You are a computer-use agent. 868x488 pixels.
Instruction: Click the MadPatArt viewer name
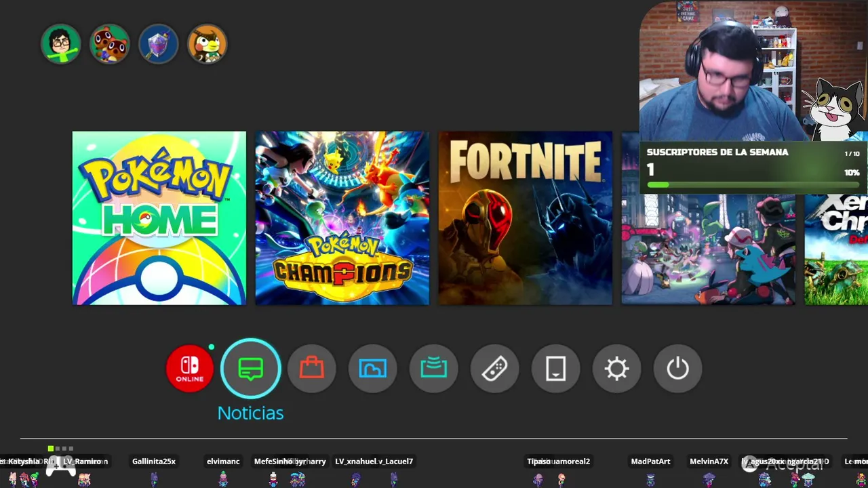coord(650,462)
